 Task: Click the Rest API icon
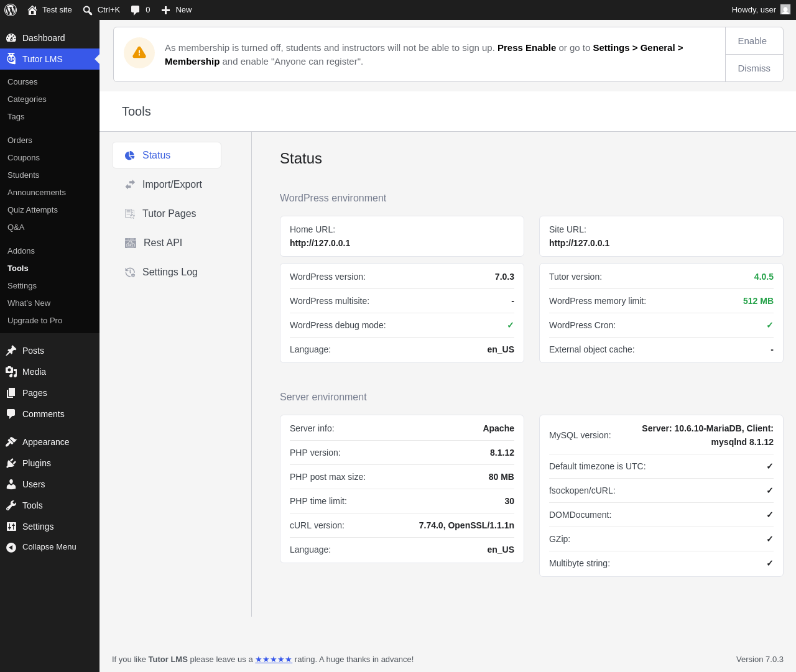tap(131, 243)
